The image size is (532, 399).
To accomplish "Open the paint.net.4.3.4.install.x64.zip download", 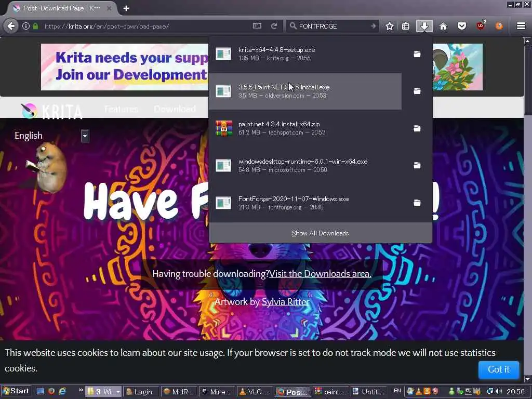I will (305, 128).
